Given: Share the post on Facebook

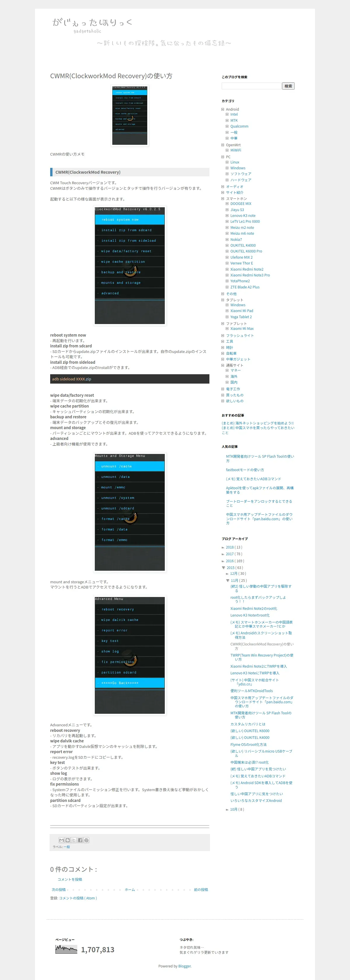Looking at the screenshot, I should pyautogui.click(x=80, y=840).
